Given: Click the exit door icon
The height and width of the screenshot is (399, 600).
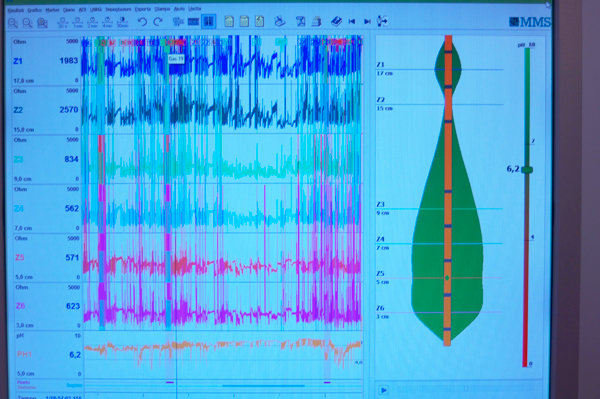Looking at the screenshot, I should pyautogui.click(x=382, y=21).
